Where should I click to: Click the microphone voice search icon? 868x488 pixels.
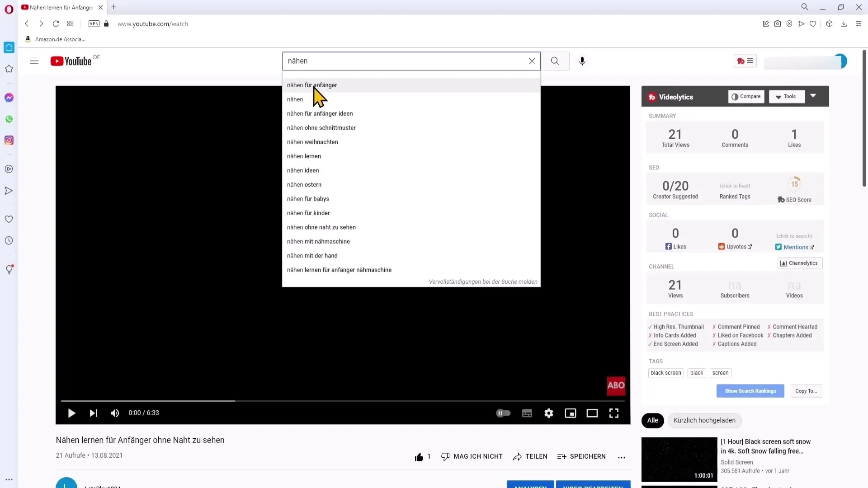[582, 61]
